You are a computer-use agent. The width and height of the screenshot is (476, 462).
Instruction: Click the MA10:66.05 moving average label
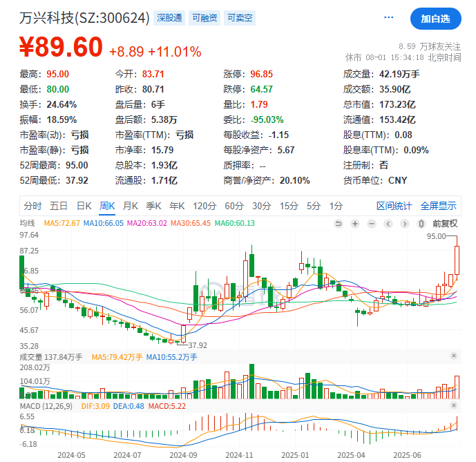coord(104,224)
